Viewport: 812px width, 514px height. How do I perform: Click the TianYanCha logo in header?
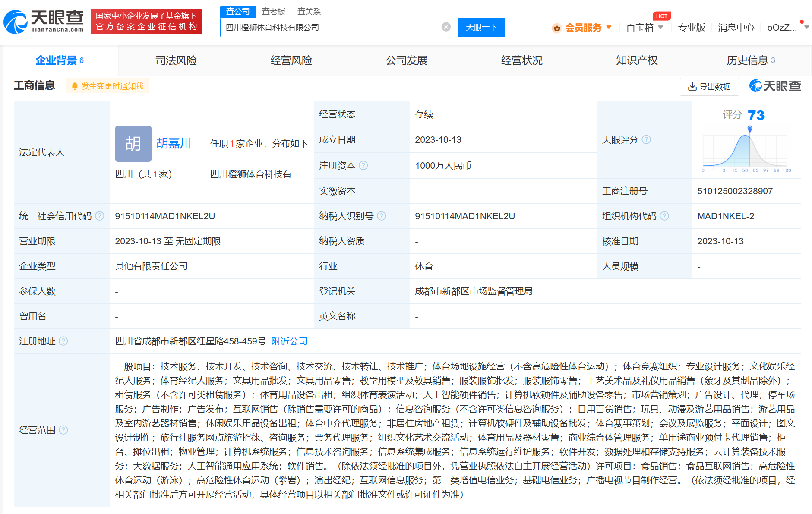(44, 22)
